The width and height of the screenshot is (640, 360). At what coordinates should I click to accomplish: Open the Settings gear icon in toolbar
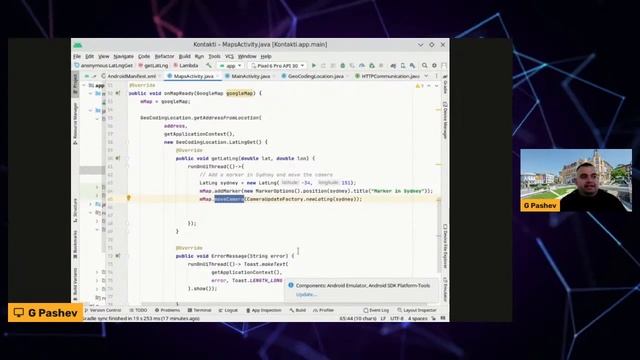(434, 65)
